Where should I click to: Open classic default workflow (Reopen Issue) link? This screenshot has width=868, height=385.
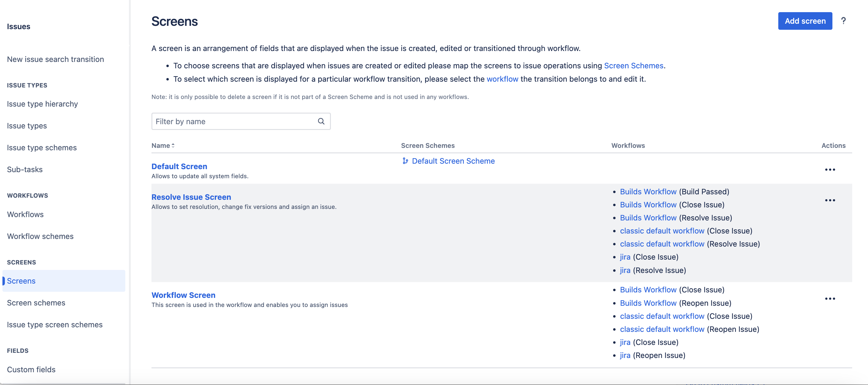662,329
